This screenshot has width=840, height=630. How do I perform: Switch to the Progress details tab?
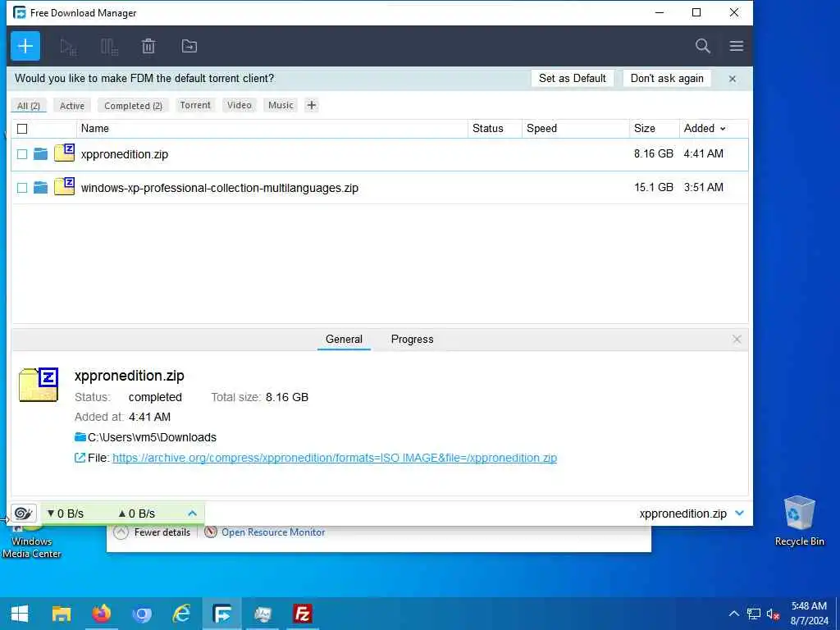(x=412, y=340)
